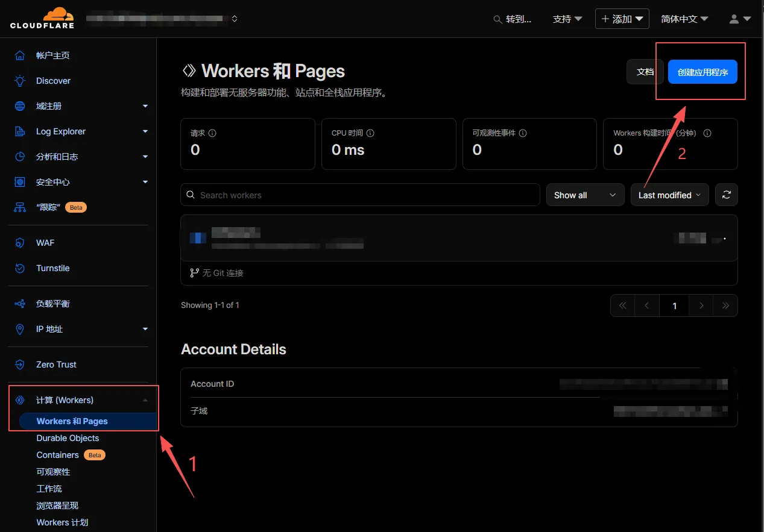
Task: Open Zero Trust in the sidebar
Action: [56, 365]
